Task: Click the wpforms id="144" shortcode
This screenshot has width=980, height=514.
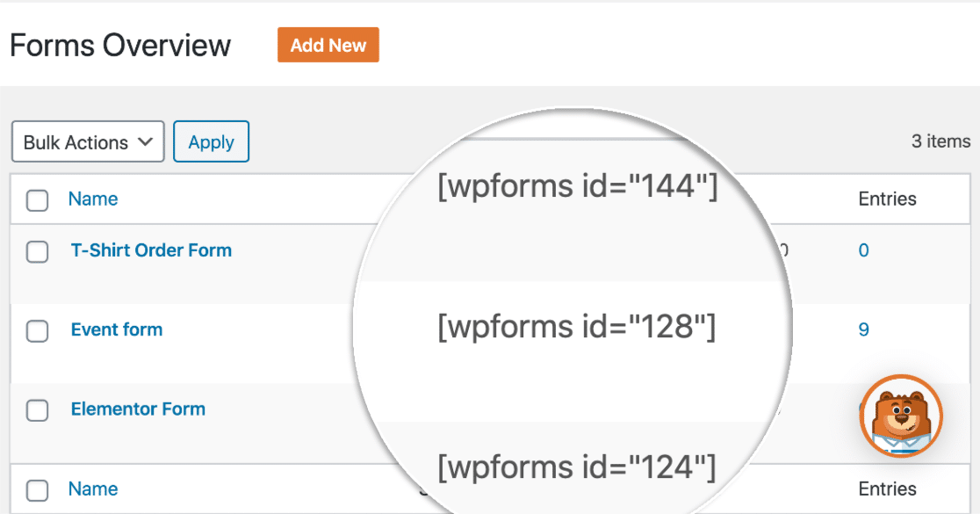Action: (x=578, y=187)
